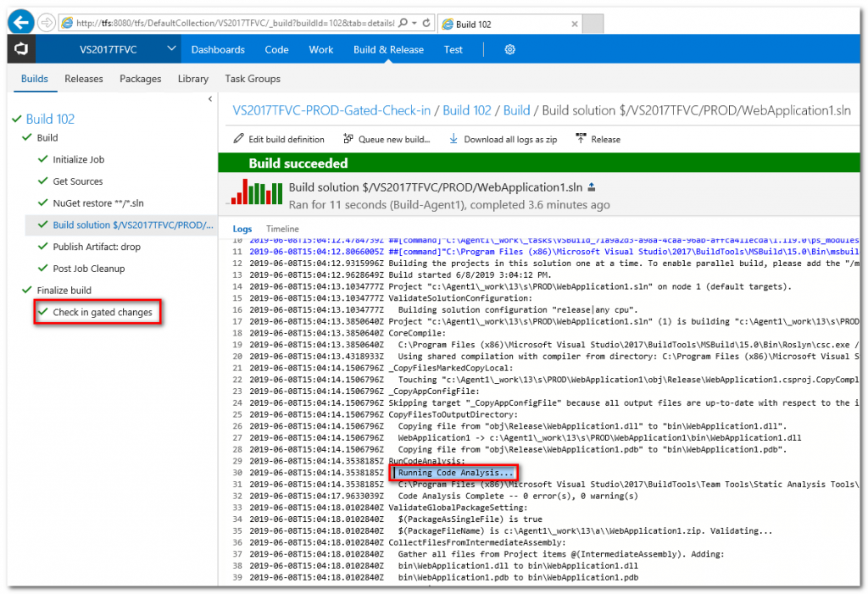Switch to the Task Groups tab
This screenshot has width=868, height=594.
[253, 79]
